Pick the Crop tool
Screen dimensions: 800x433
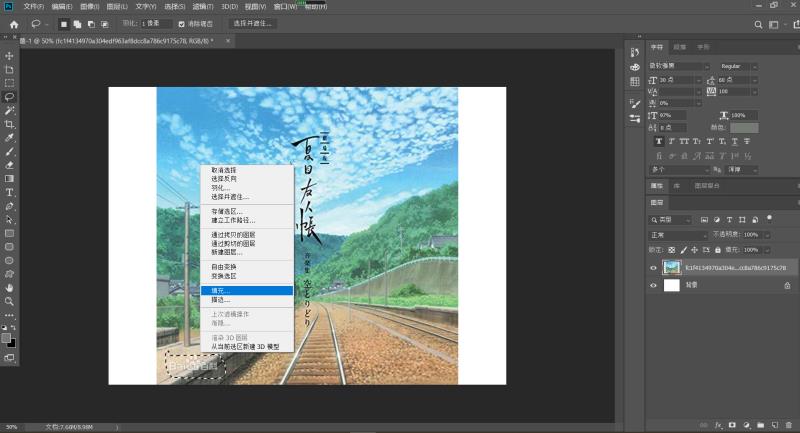tap(10, 124)
